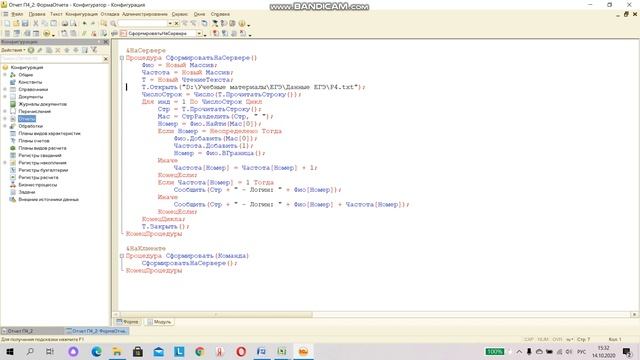The image size is (640, 360).
Task: Collapse the СформироватьНаСервере procedure code block
Action: click(x=122, y=58)
